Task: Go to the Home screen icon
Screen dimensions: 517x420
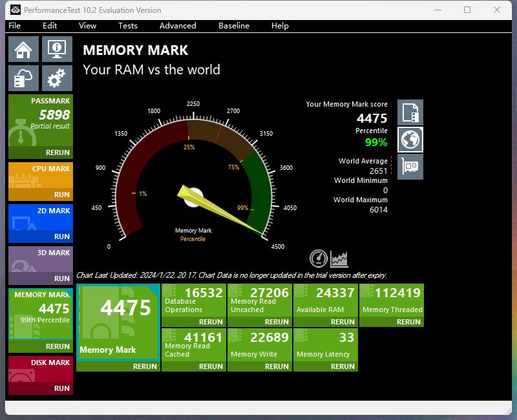Action: (23, 49)
